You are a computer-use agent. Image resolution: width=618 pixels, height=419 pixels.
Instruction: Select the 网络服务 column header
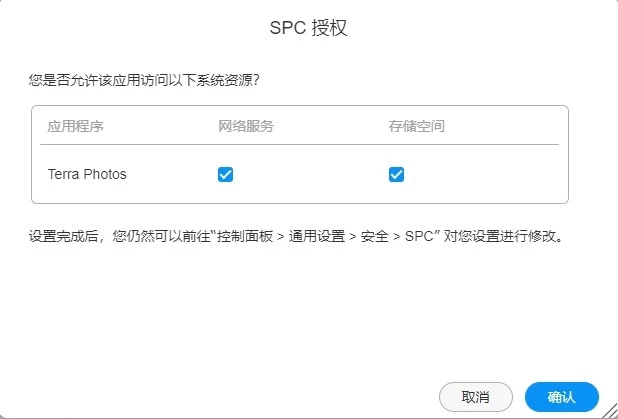(x=245, y=127)
